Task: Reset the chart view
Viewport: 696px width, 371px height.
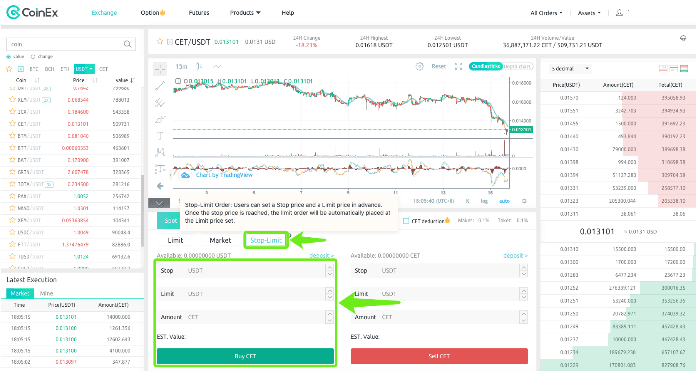Action: coord(439,67)
